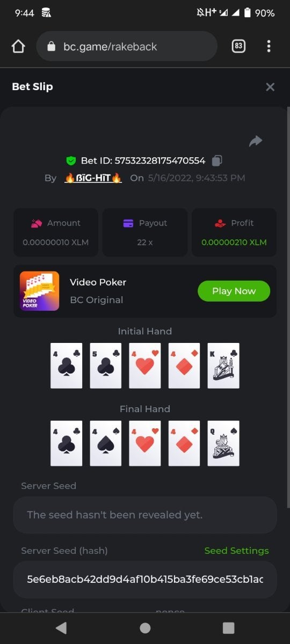The image size is (290, 644).
Task: Tap the Android home circle button
Action: pyautogui.click(x=145, y=628)
